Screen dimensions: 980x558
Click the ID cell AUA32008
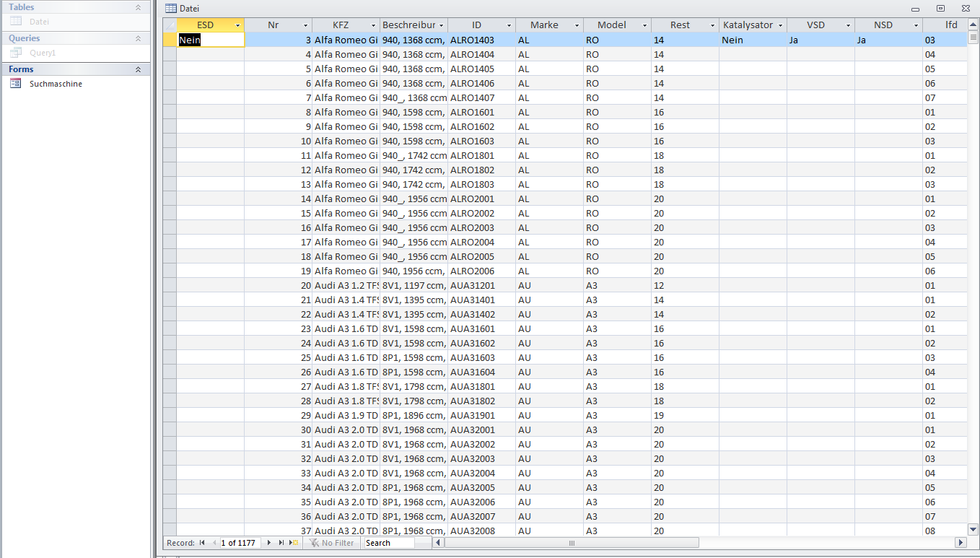481,531
